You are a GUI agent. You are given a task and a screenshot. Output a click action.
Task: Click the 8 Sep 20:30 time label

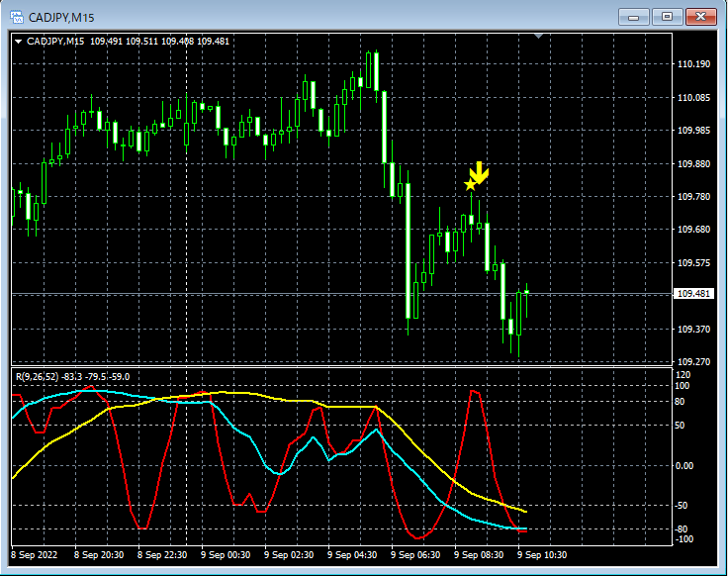click(99, 555)
